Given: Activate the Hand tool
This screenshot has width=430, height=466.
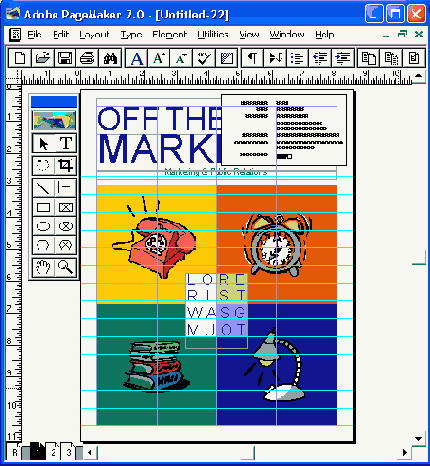Looking at the screenshot, I should click(x=43, y=267).
